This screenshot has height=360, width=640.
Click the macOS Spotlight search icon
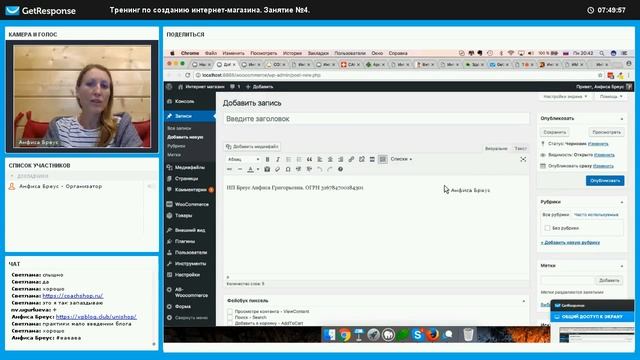pyautogui.click(x=601, y=53)
